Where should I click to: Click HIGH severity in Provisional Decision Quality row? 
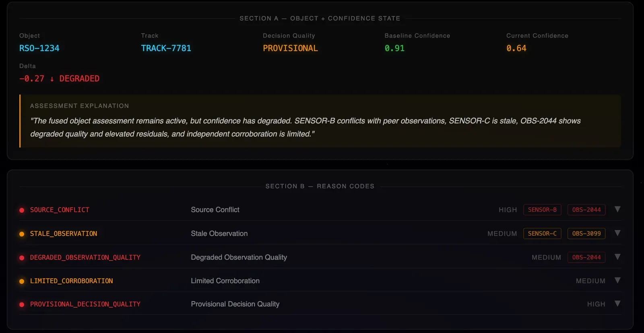point(596,304)
